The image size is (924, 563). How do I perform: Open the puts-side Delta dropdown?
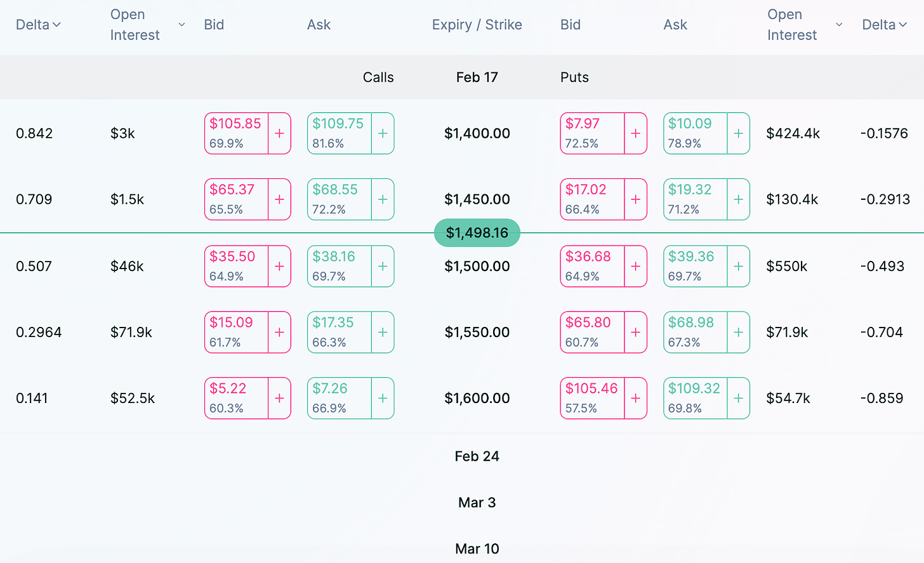(x=885, y=25)
